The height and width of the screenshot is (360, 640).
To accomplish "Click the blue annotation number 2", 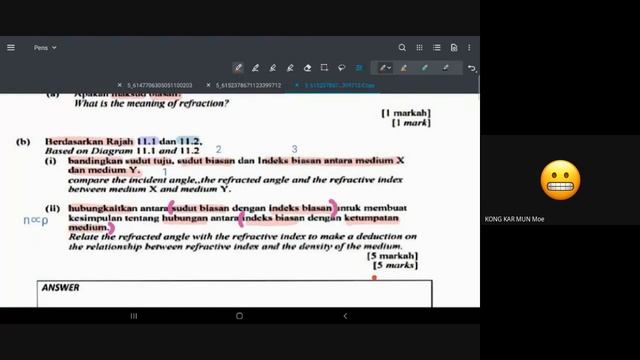I will 218,149.
